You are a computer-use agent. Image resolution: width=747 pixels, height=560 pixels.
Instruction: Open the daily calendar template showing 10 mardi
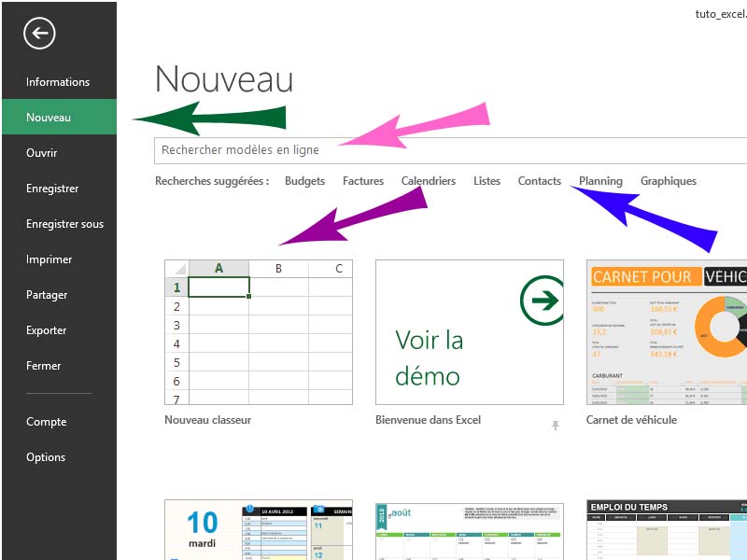259,530
